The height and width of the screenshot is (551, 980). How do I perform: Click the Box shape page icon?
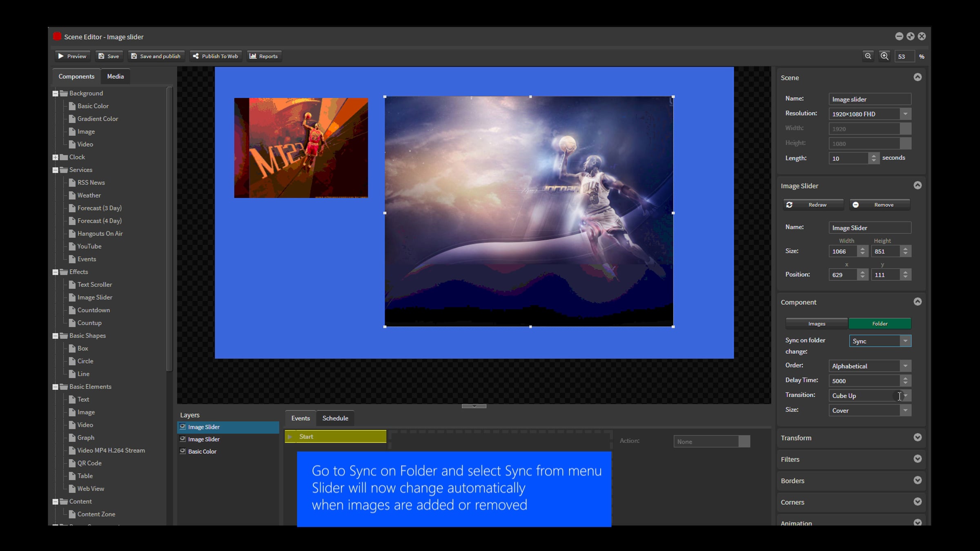click(x=72, y=349)
